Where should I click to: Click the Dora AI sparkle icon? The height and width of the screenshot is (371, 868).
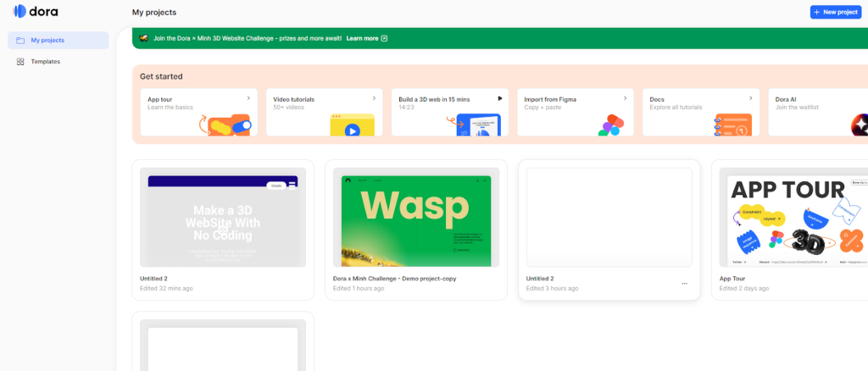coord(860,125)
